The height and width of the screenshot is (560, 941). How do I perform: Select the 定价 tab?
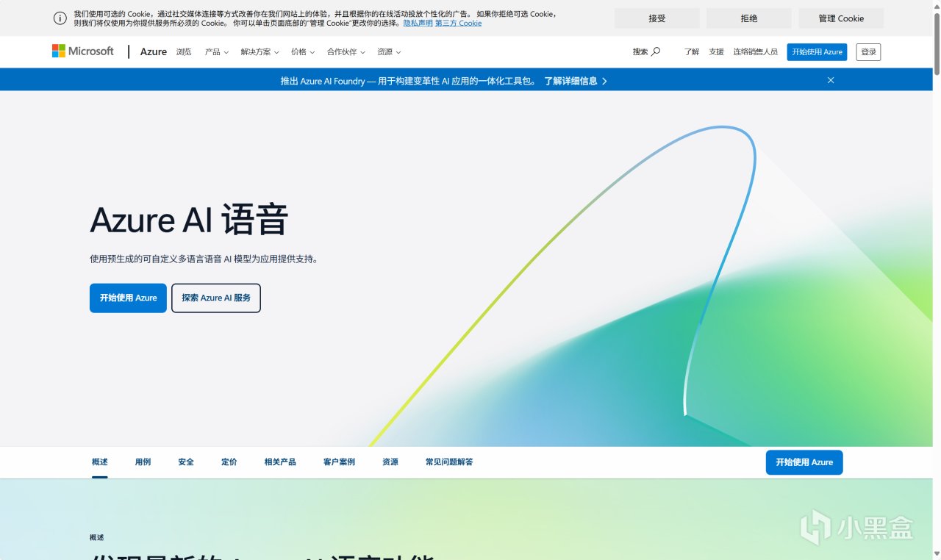229,462
